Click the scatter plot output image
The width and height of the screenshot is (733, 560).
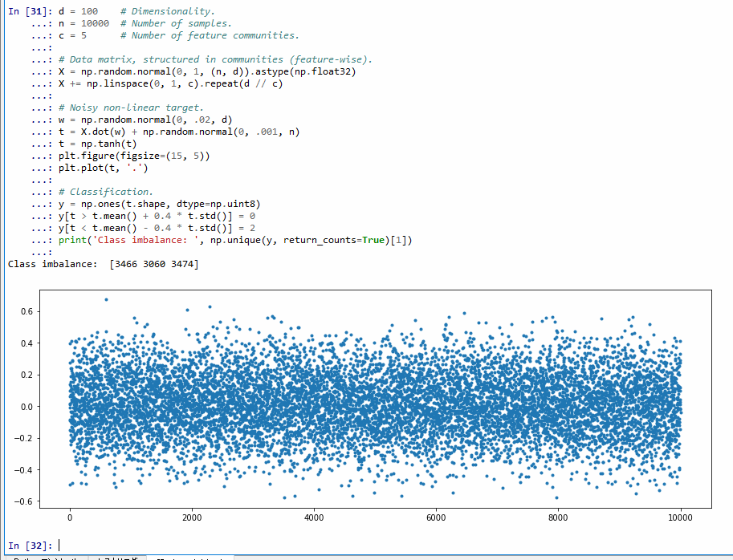click(x=375, y=405)
